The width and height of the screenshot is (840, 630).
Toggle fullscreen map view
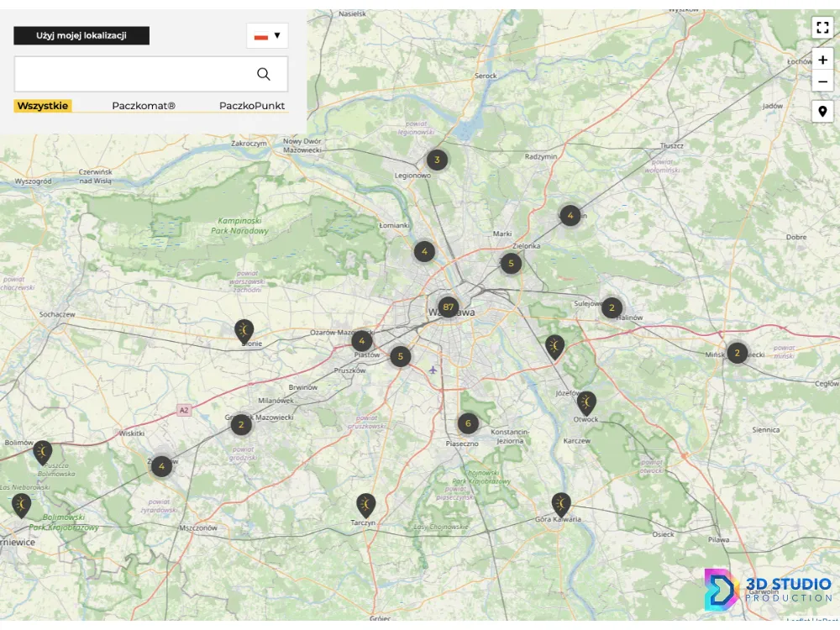(822, 27)
